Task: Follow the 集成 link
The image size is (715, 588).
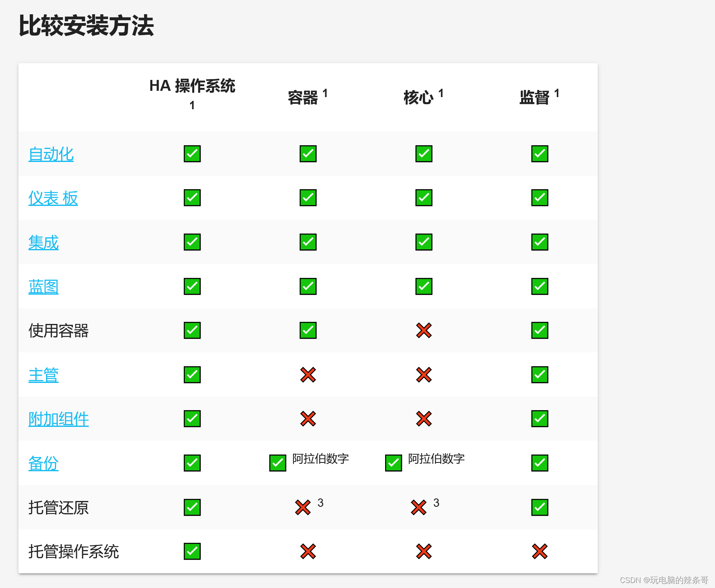Action: tap(44, 242)
